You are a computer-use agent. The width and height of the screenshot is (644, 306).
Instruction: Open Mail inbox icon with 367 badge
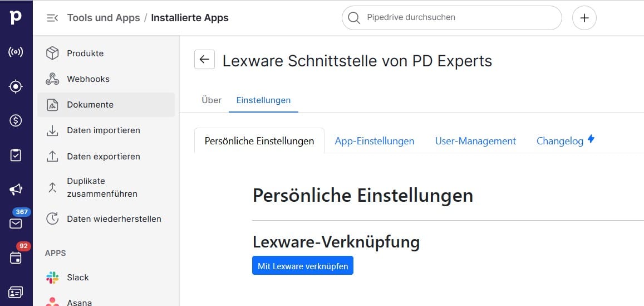pyautogui.click(x=16, y=224)
